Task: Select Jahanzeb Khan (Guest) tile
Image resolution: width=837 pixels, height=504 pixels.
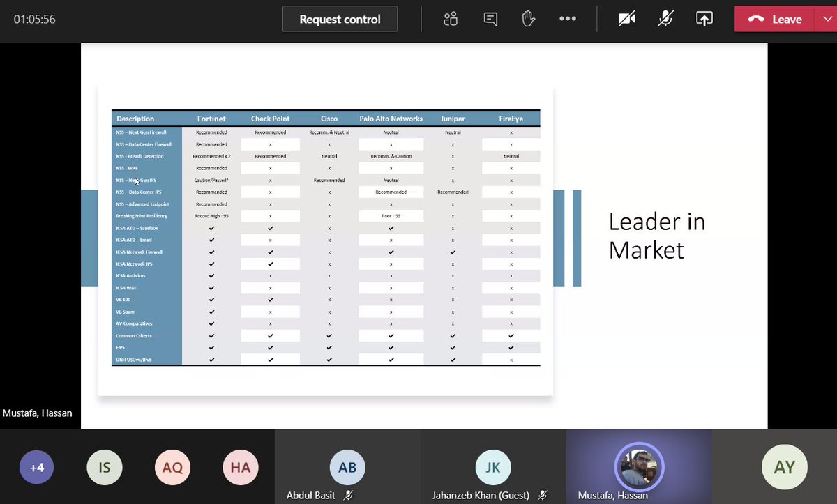Action: click(x=493, y=466)
